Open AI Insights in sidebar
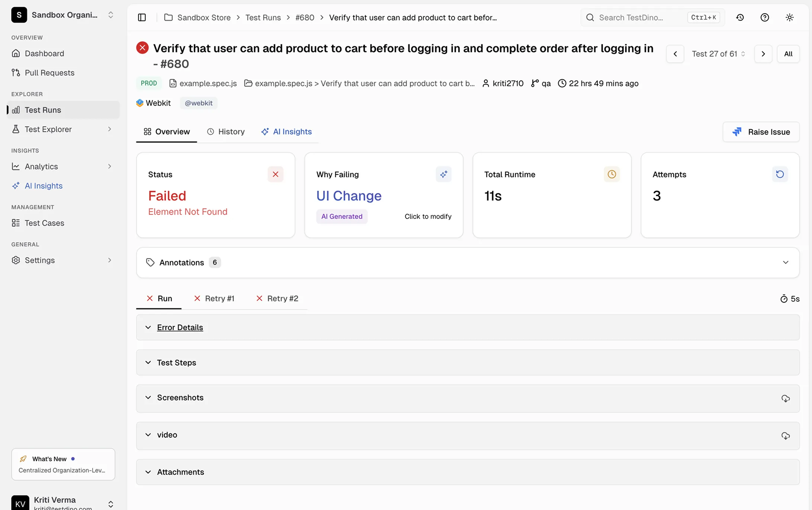Viewport: 812px width, 510px height. click(x=63, y=186)
